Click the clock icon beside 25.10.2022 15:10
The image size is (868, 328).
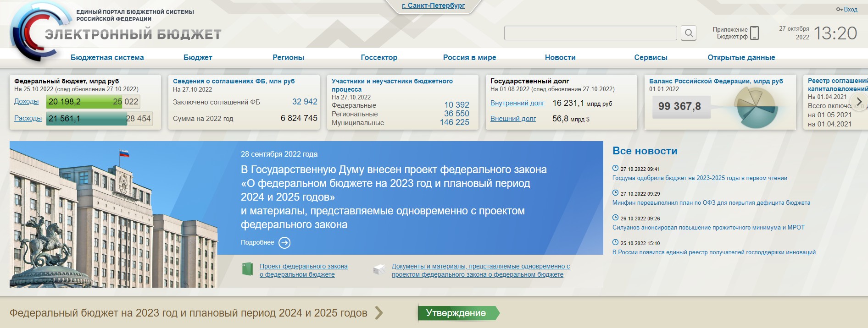pos(615,242)
